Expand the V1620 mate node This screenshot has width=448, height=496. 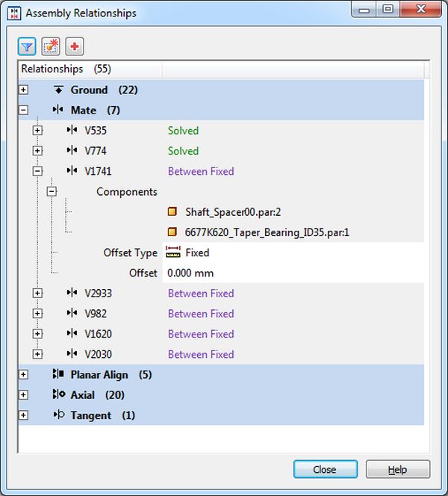pos(37,334)
